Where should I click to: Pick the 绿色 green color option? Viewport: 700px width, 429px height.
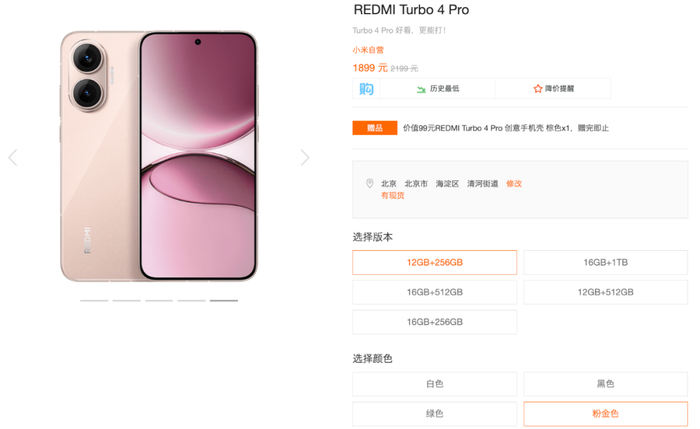(x=434, y=414)
